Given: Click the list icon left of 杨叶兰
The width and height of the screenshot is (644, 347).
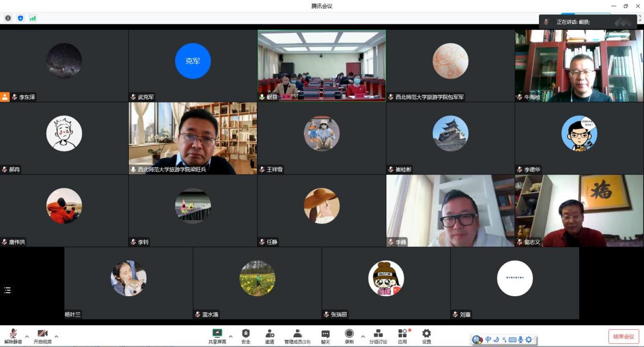Looking at the screenshot, I should [7, 290].
